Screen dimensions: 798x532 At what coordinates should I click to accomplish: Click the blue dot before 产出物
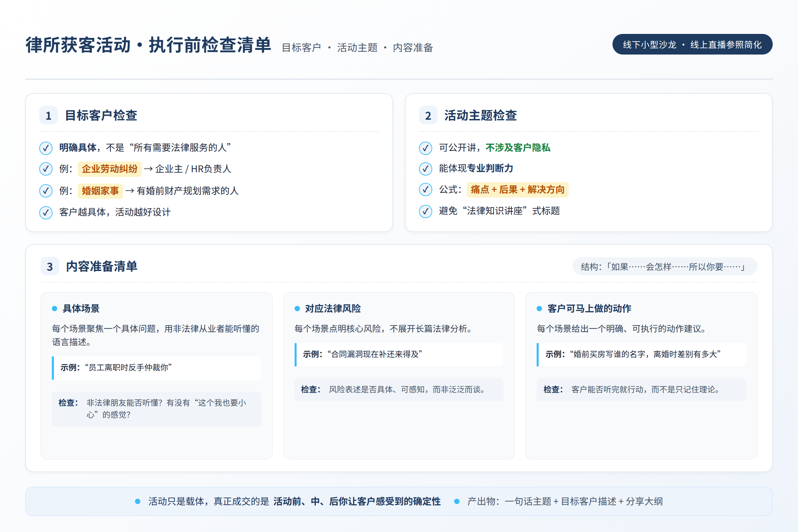(457, 501)
